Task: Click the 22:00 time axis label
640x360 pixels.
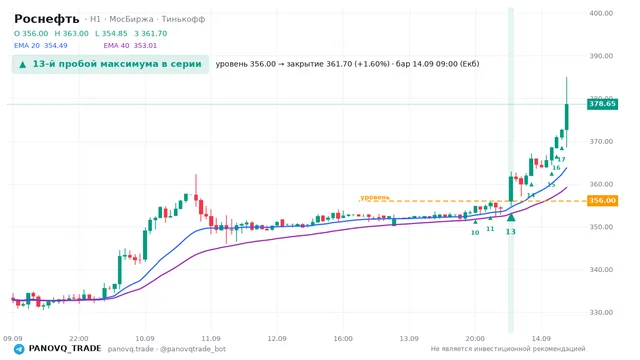Action: pyautogui.click(x=79, y=339)
